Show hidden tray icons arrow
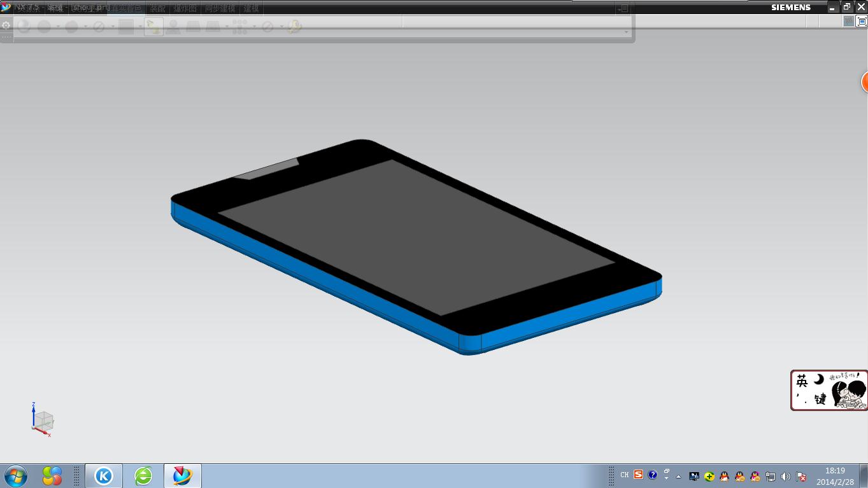 click(678, 476)
